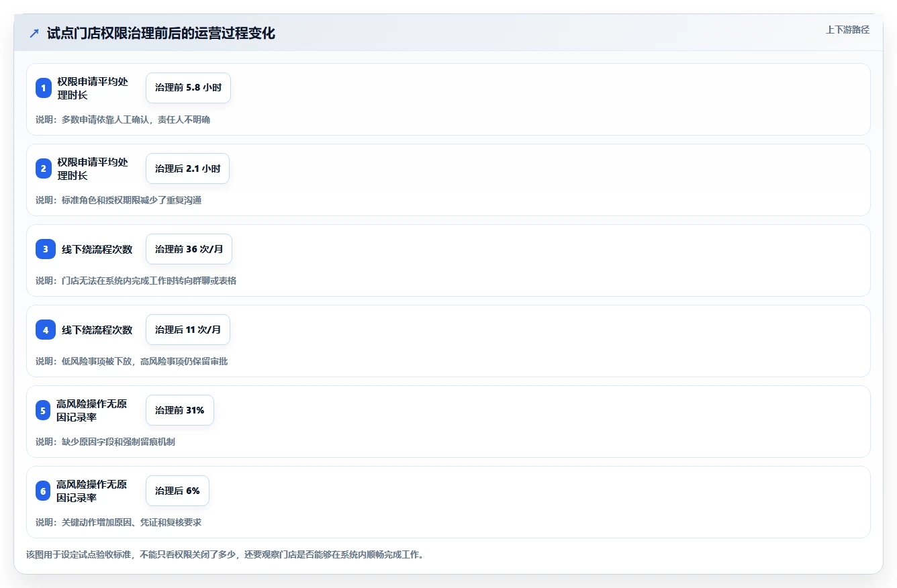The height and width of the screenshot is (588, 897).
Task: Click 线下绕流程次数 label in step 4
Action: coord(97,330)
